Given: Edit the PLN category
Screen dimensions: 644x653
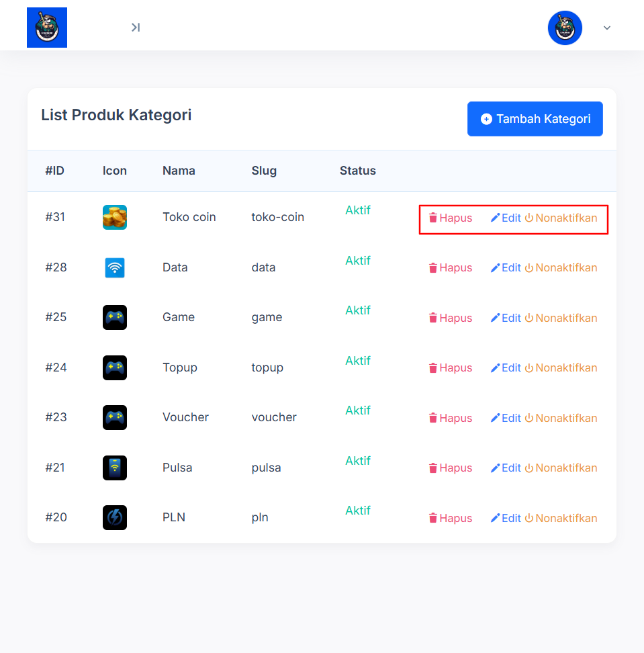Looking at the screenshot, I should (x=506, y=519).
